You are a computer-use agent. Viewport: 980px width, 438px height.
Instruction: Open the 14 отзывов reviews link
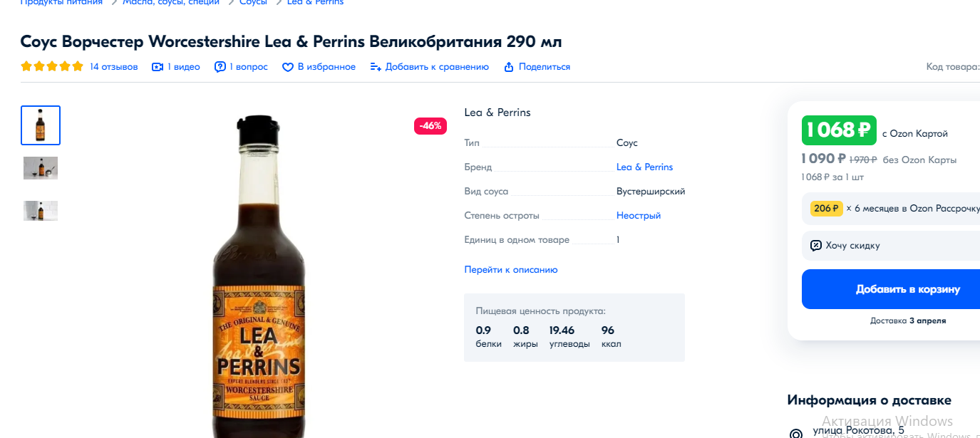(114, 67)
